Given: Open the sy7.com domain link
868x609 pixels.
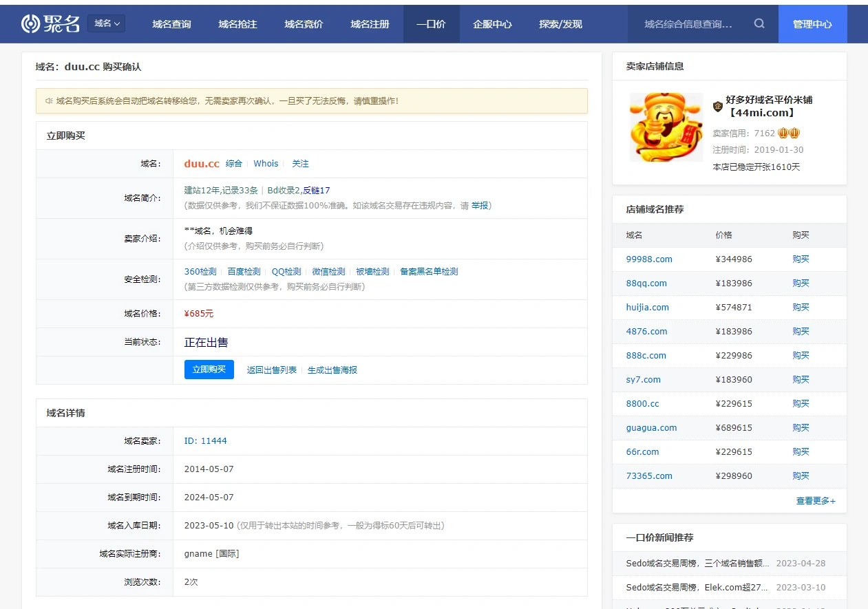Looking at the screenshot, I should [x=644, y=380].
